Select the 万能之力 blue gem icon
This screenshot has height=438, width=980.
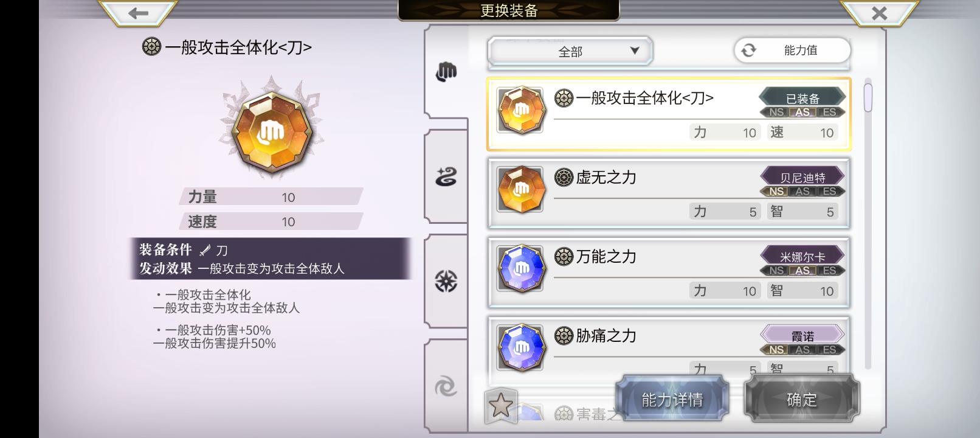click(x=520, y=268)
